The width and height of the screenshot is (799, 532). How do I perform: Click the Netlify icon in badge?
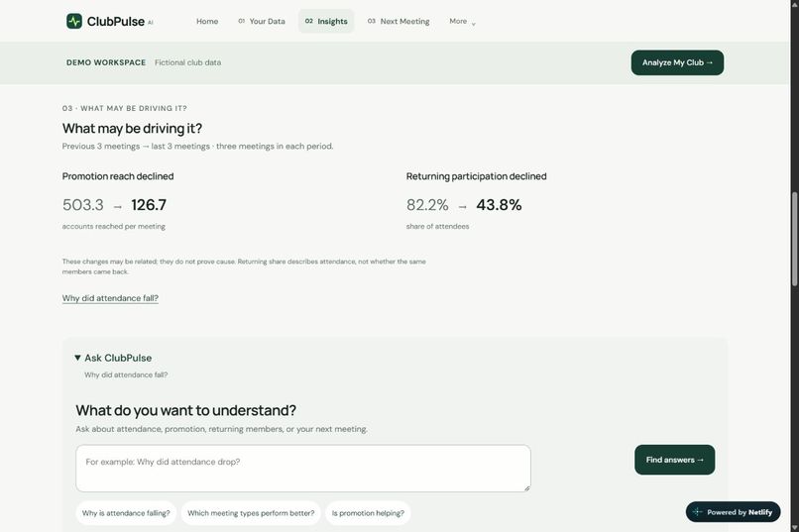[698, 512]
